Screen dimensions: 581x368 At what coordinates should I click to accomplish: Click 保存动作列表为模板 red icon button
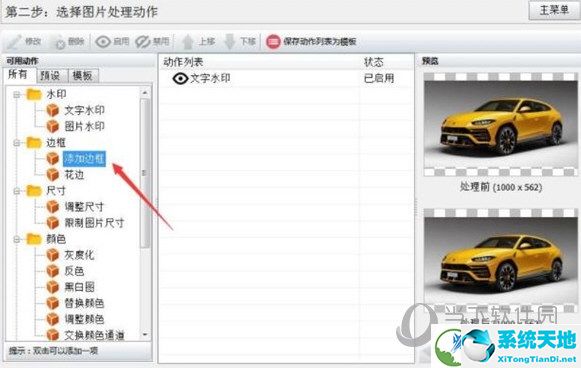coord(311,42)
